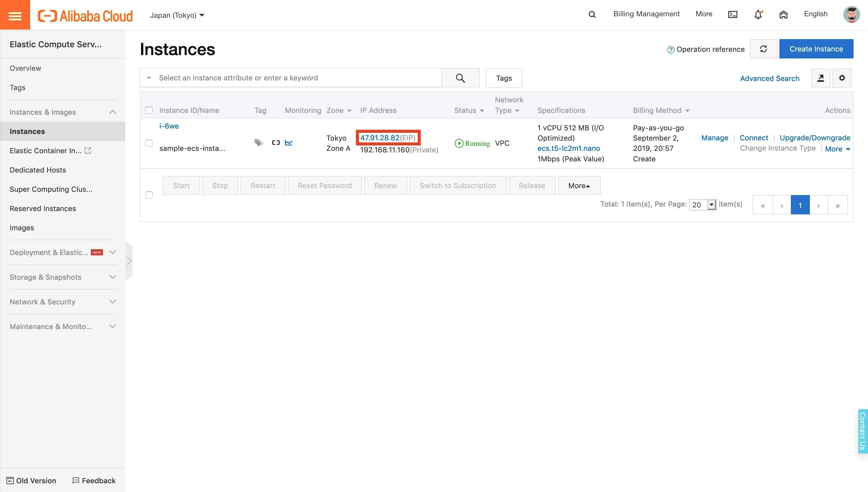Click the bracket icon in the instance's Monitoring column
Viewport: 868px width, 492px height.
pos(275,143)
